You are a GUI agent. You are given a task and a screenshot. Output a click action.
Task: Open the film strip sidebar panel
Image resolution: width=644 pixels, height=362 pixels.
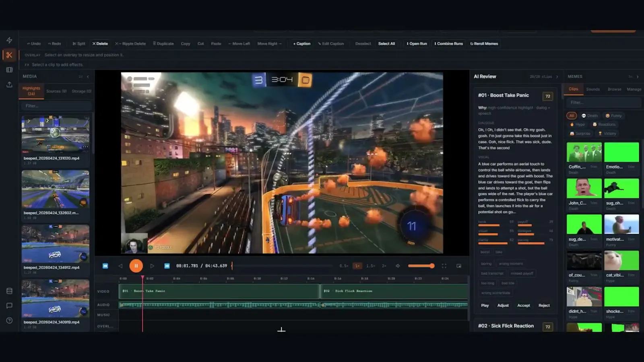[9, 70]
